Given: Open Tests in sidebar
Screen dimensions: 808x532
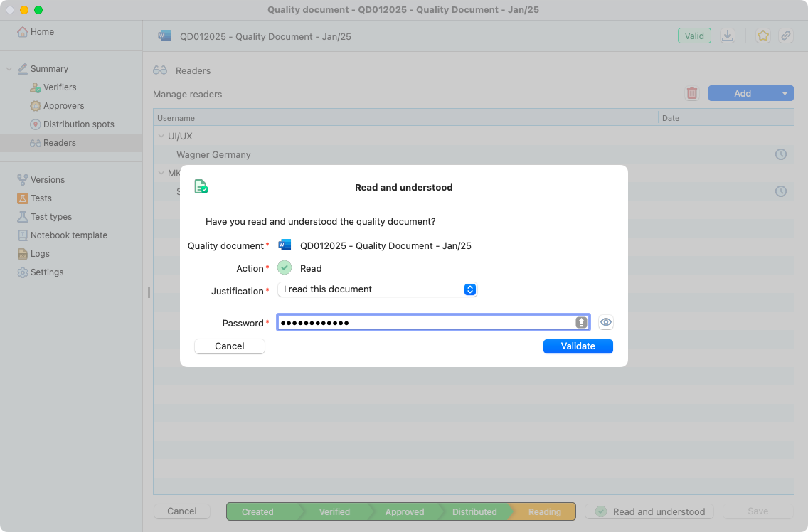Looking at the screenshot, I should click(41, 198).
